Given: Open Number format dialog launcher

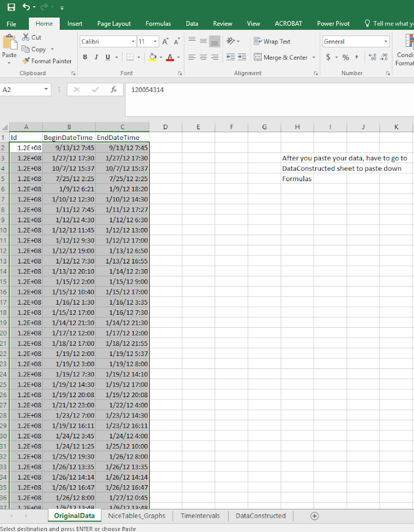Looking at the screenshot, I should pos(388,73).
